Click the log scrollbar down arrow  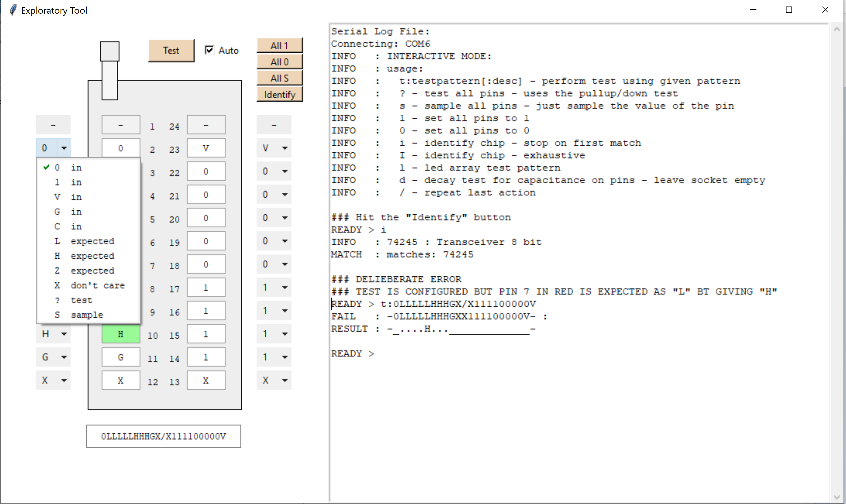837,497
